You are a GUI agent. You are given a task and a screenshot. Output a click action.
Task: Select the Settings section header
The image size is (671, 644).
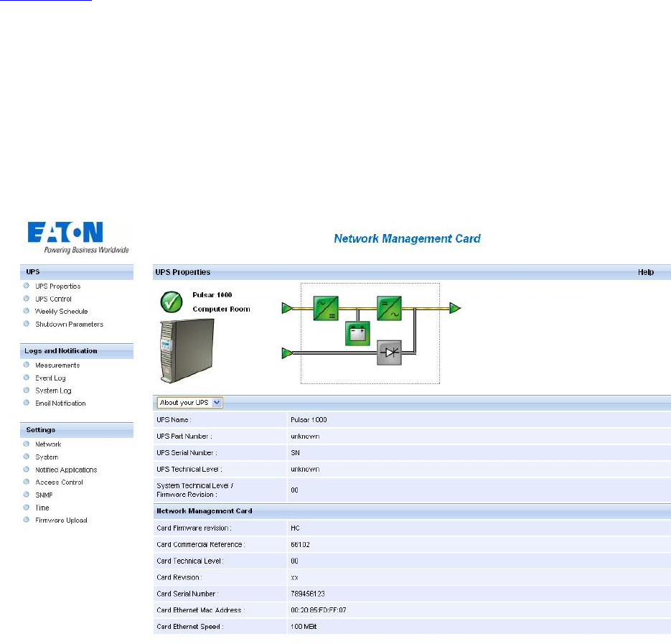click(x=77, y=430)
